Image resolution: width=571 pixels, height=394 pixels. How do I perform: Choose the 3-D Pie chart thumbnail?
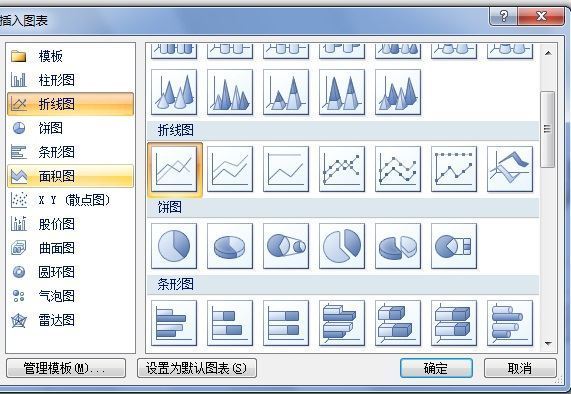230,246
